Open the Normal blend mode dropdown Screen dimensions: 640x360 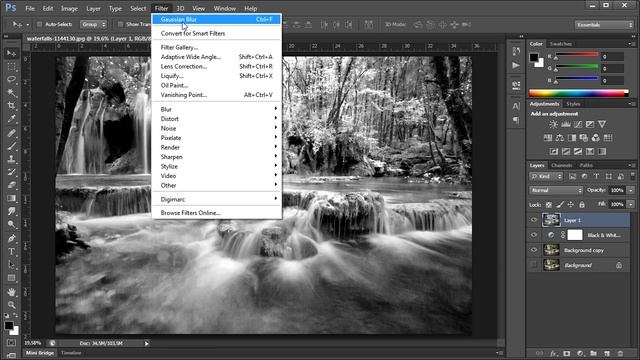click(556, 190)
